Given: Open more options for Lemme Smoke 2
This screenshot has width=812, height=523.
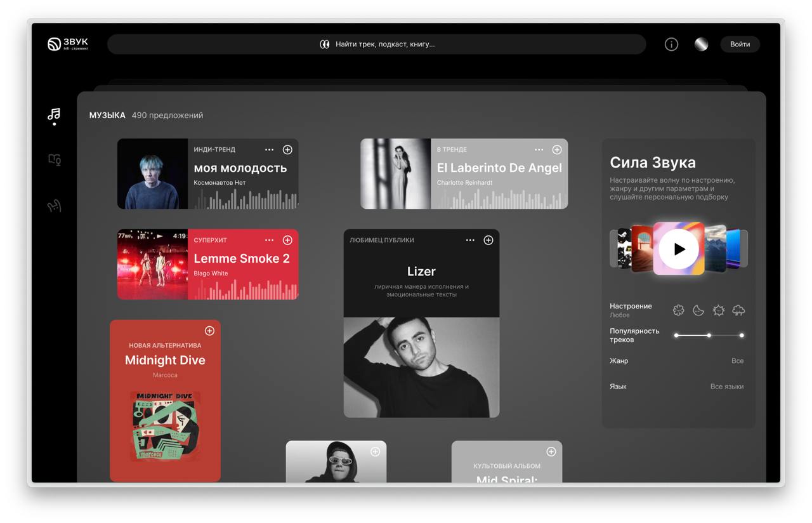Looking at the screenshot, I should click(270, 241).
